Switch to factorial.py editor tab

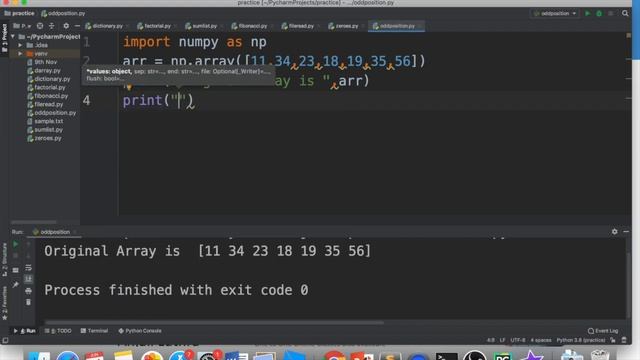coord(157,26)
